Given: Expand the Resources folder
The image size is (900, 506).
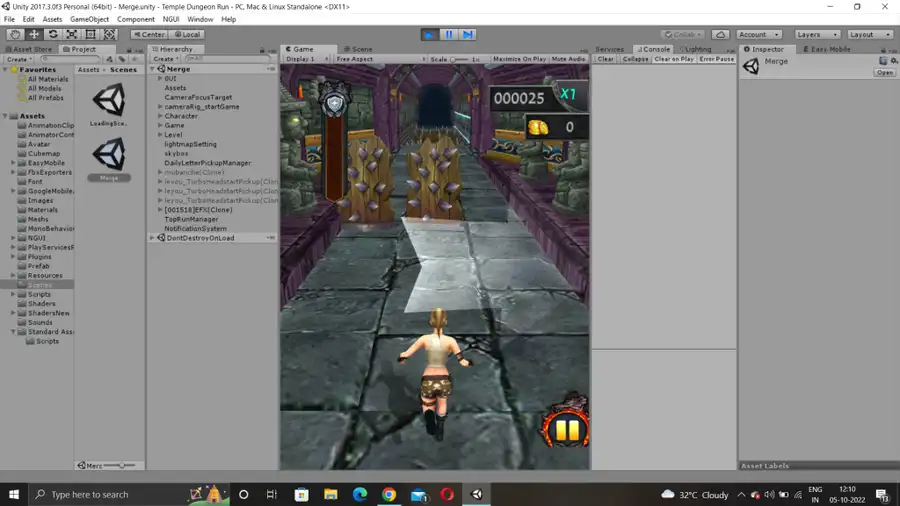Looking at the screenshot, I should coord(13,275).
